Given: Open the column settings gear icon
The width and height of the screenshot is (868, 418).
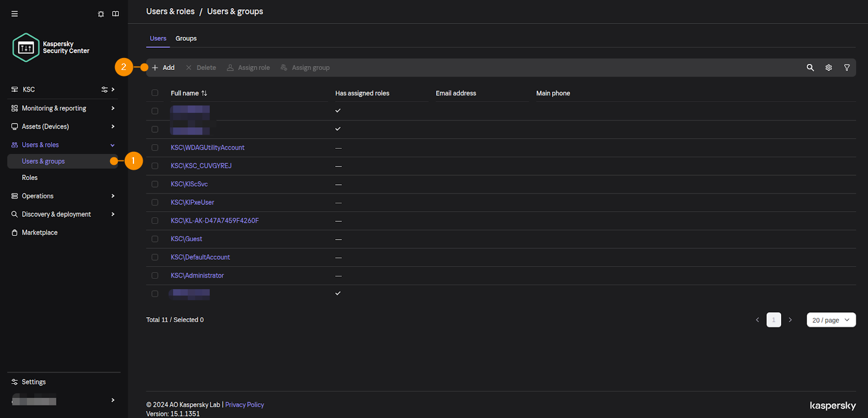Looking at the screenshot, I should coord(828,68).
